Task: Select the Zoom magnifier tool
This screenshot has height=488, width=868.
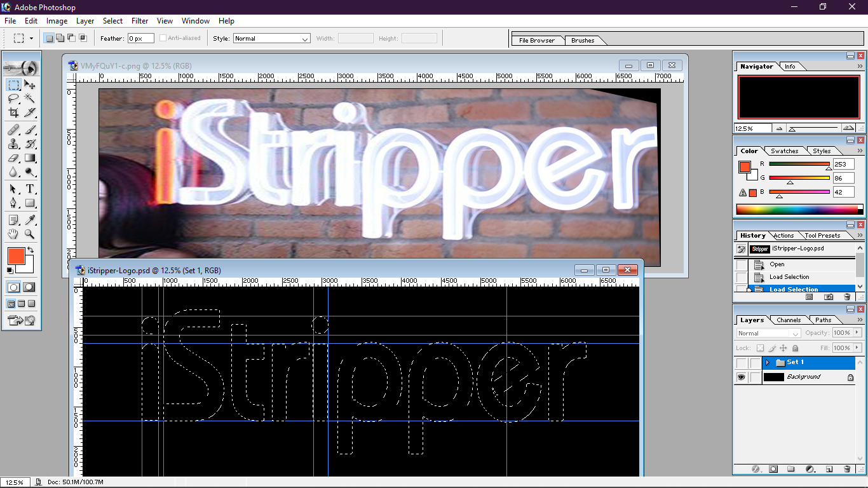Action: point(29,234)
